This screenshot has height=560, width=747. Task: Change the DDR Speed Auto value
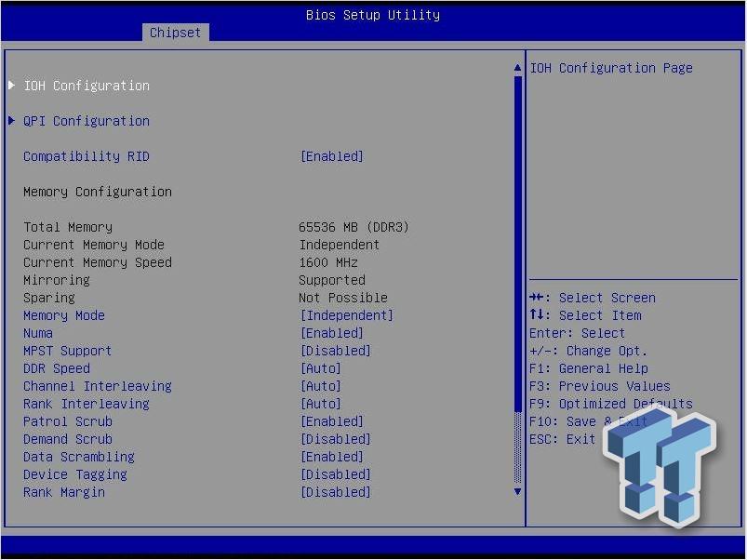coord(321,368)
